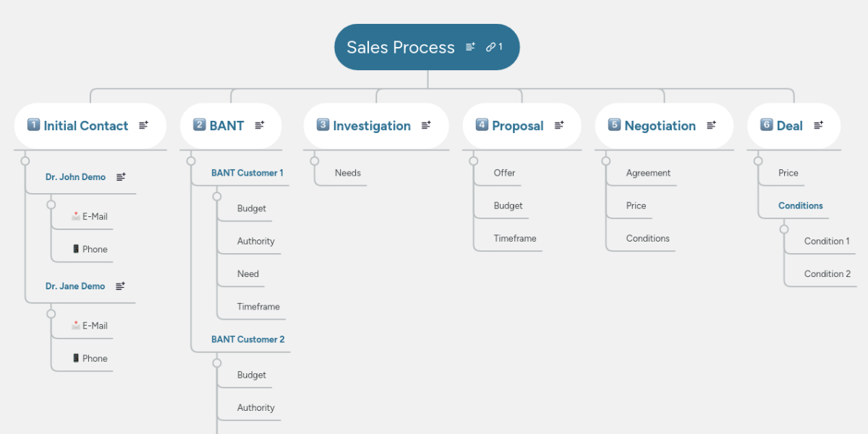Open the note icon on the Negotiation node
The width and height of the screenshot is (868, 434).
(710, 124)
